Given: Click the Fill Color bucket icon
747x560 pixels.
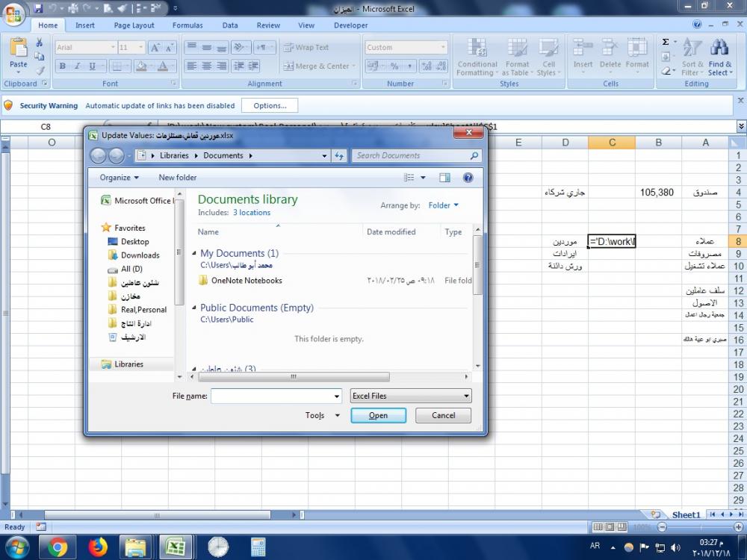Looking at the screenshot, I should click(141, 66).
